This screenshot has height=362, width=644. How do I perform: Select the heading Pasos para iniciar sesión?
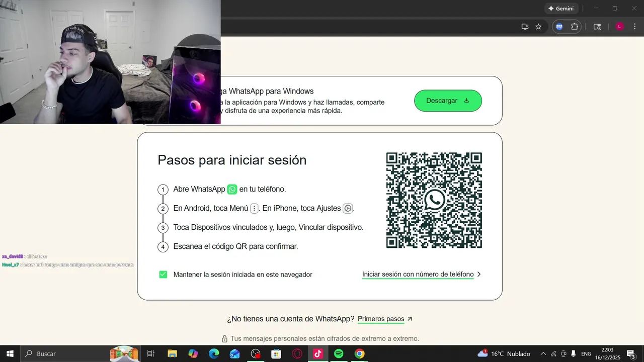tap(232, 160)
